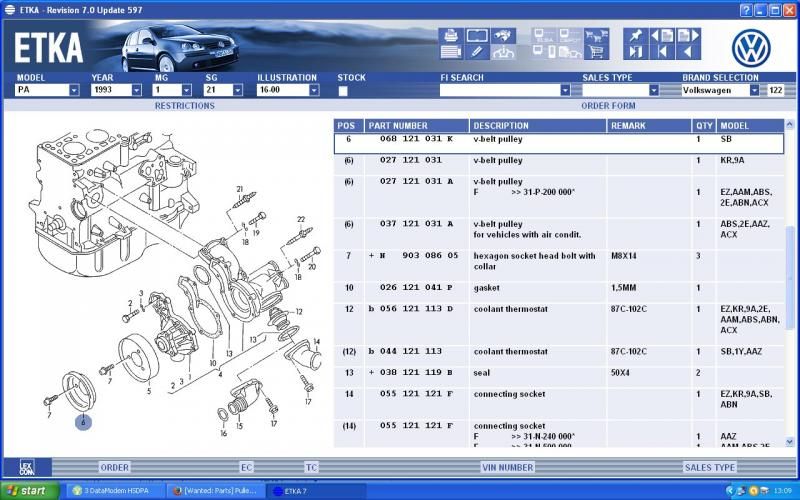800x500 pixels.
Task: Click the REMARK column header
Action: click(649, 126)
